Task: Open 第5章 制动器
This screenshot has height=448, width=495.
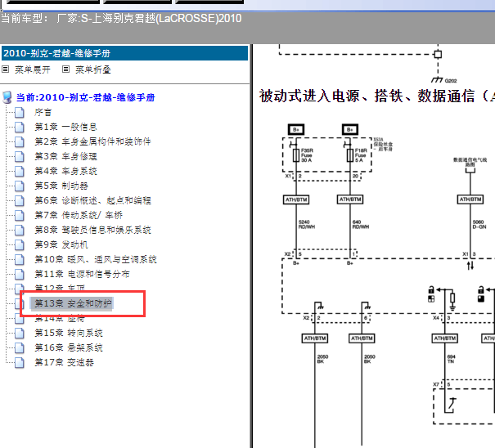Action: [61, 186]
